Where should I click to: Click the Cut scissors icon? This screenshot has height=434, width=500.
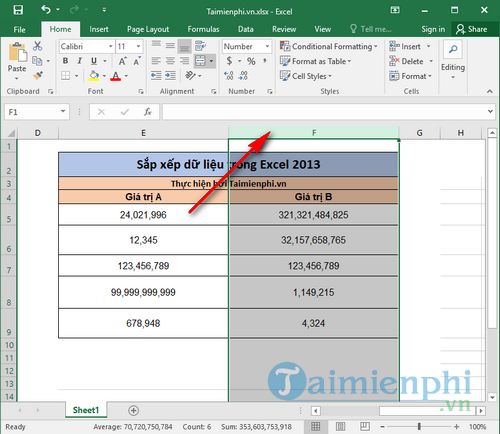37,46
